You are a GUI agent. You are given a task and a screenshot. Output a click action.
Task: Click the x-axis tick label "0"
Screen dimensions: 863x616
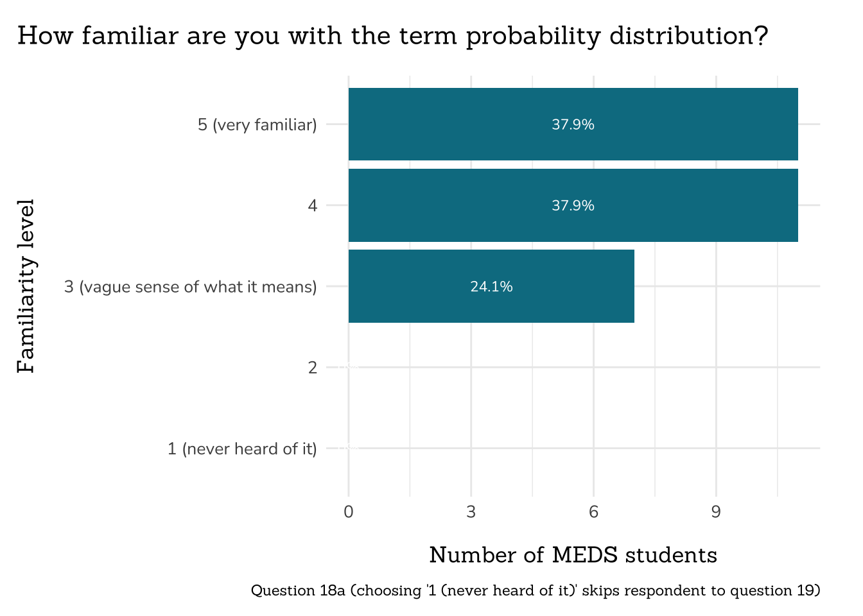point(349,512)
